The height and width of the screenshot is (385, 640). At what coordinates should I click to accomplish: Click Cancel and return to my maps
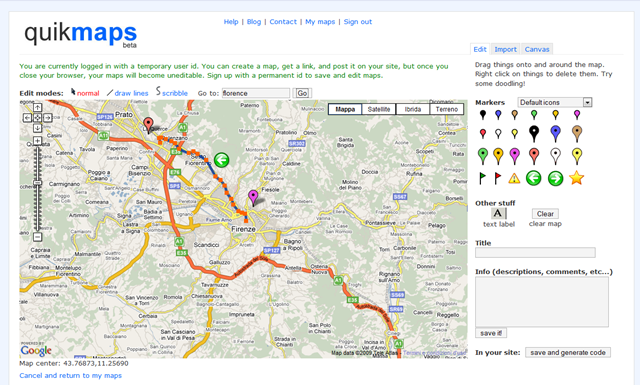pos(71,375)
